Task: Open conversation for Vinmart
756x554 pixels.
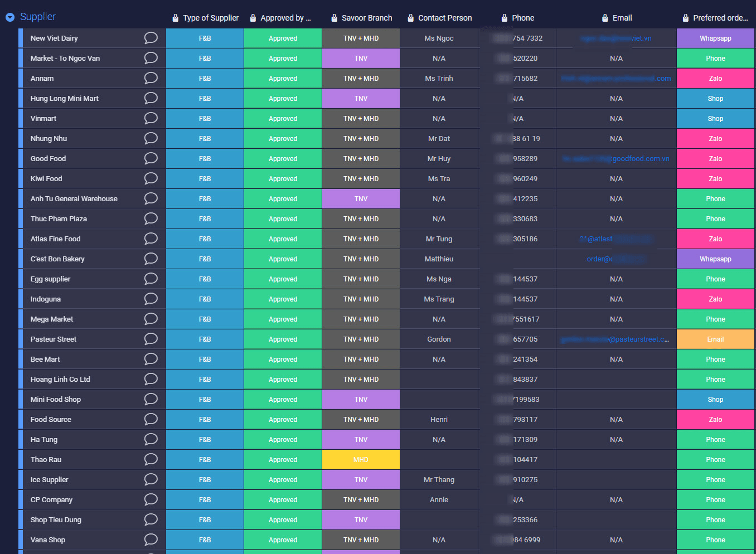Action: pos(151,118)
